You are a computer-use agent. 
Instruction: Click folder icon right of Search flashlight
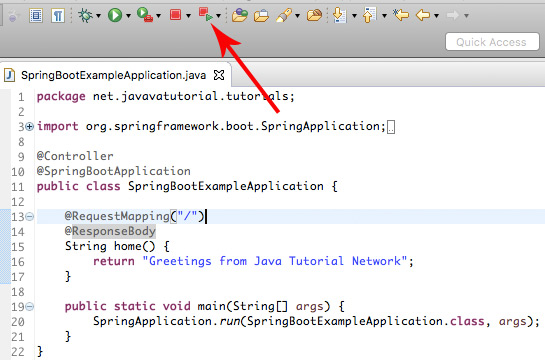314,16
